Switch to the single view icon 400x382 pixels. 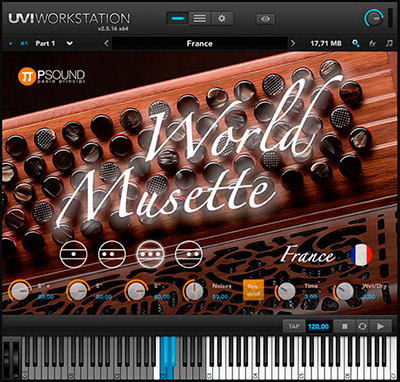[178, 18]
